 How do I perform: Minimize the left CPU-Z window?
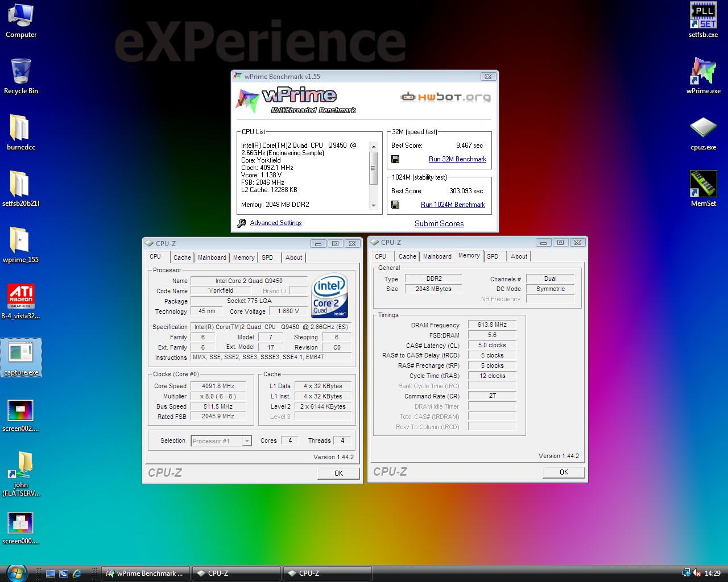tap(318, 243)
